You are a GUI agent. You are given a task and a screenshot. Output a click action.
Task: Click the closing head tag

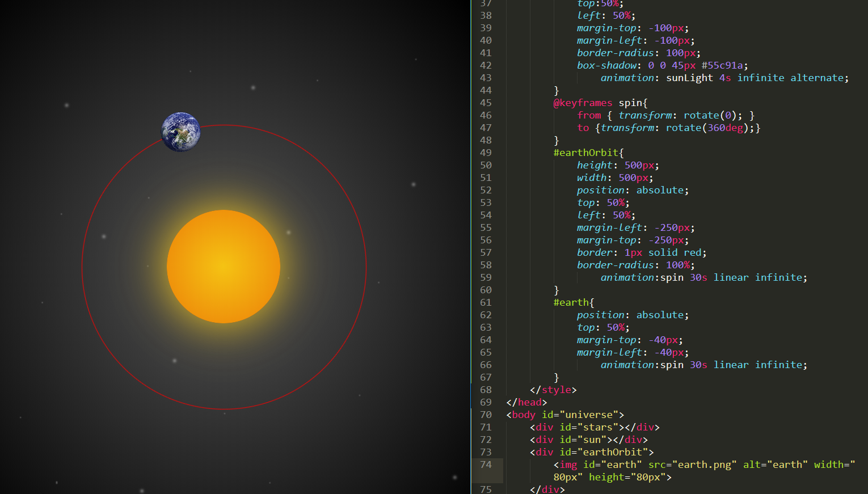[x=526, y=403]
